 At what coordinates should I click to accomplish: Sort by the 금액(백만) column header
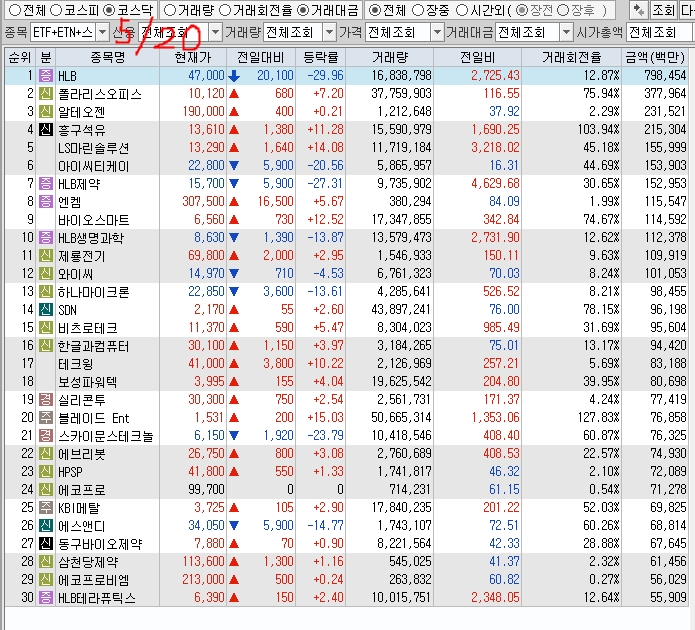tap(655, 57)
